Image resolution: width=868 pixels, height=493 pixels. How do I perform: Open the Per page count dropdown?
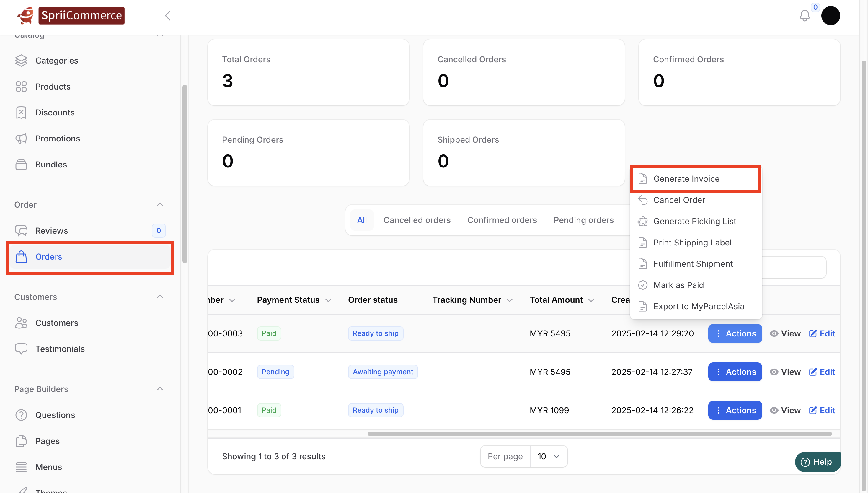pos(548,456)
